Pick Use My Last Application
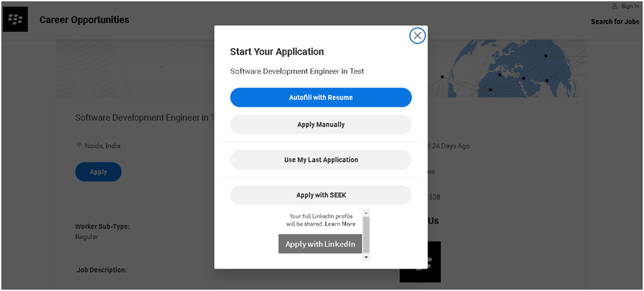The height and width of the screenshot is (291, 644). point(321,160)
